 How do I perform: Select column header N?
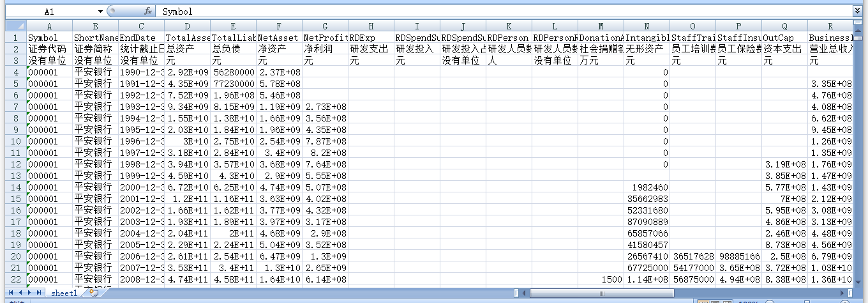[x=647, y=26]
